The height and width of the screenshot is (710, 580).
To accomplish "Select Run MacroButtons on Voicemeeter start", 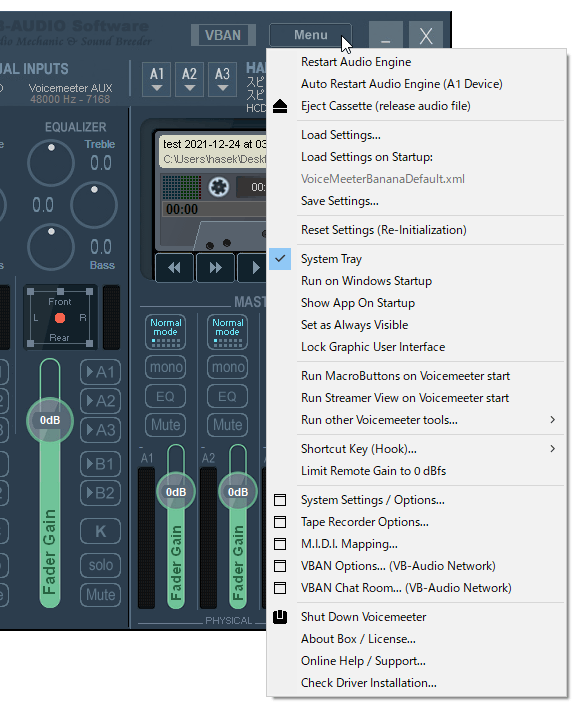I will click(416, 376).
